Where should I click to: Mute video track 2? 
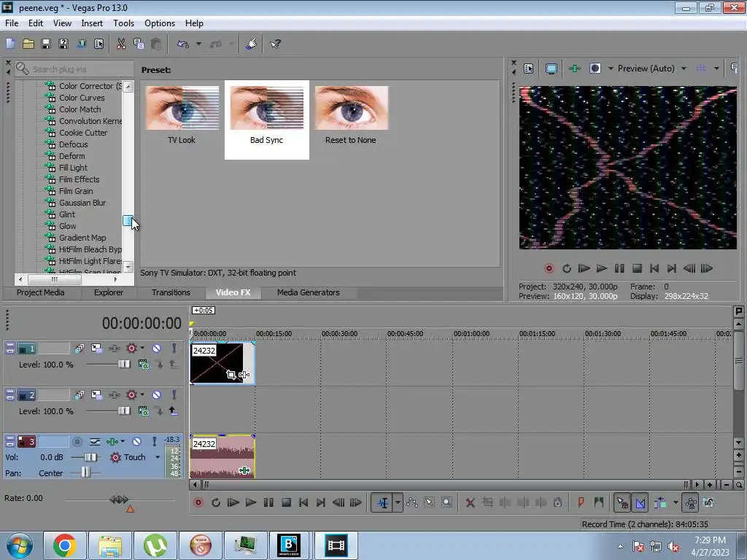click(156, 394)
